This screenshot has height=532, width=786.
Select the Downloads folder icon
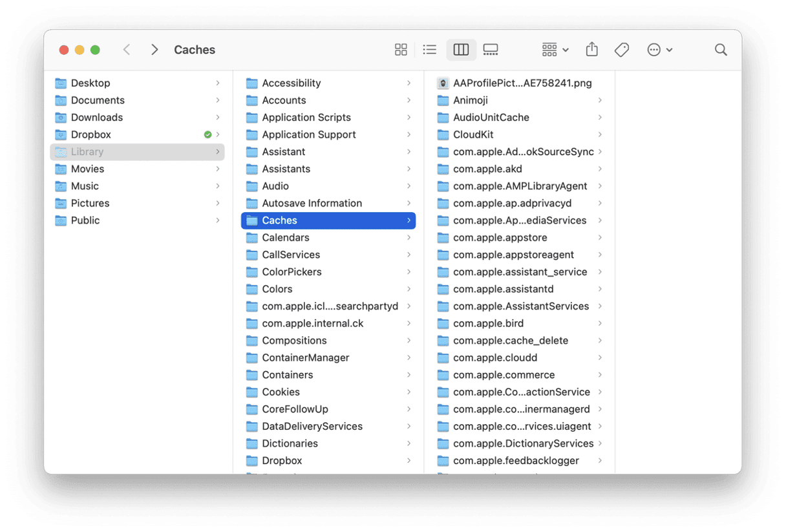click(61, 117)
